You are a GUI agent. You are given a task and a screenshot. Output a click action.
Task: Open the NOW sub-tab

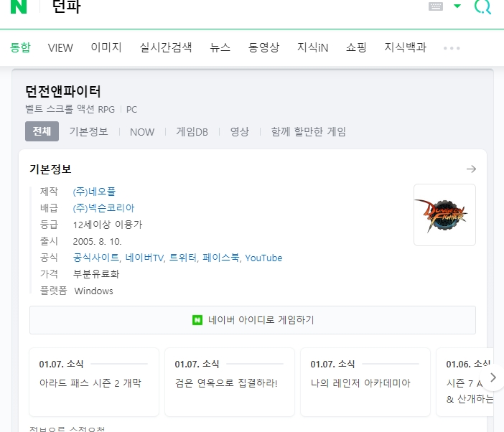142,132
